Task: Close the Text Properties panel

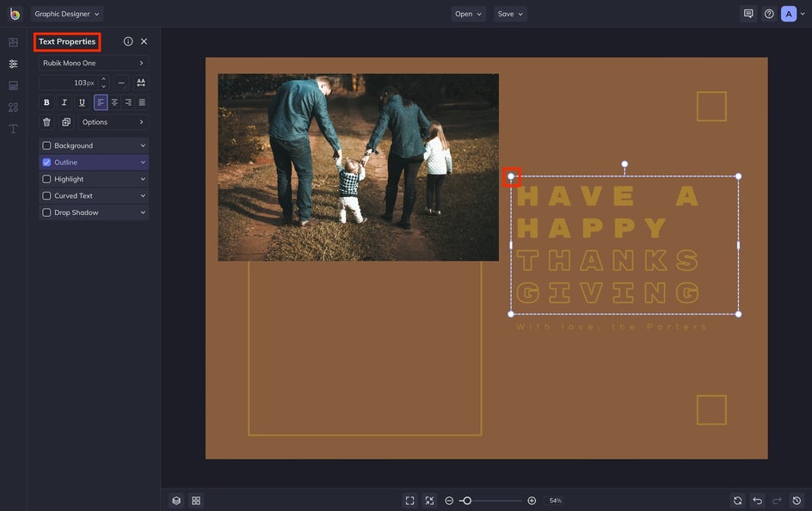Action: point(144,41)
